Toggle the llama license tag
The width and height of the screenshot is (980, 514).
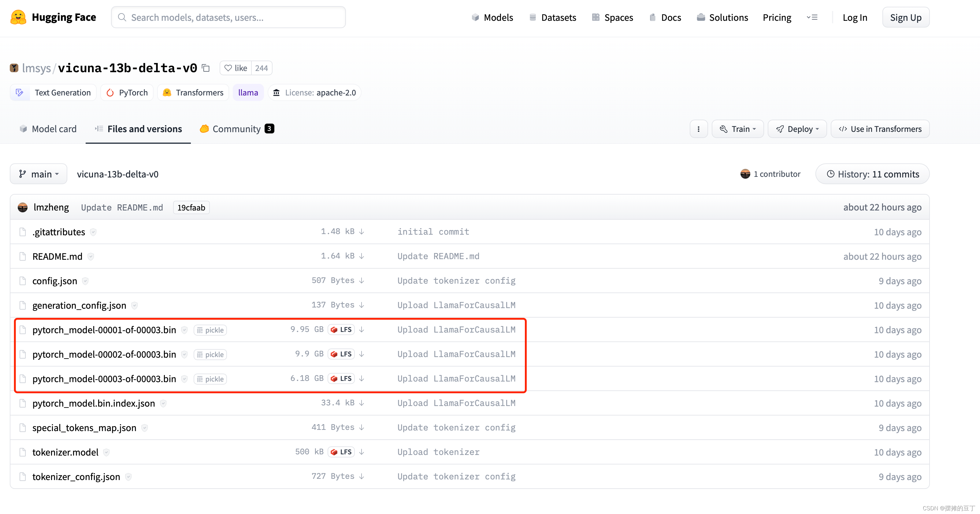pyautogui.click(x=248, y=93)
